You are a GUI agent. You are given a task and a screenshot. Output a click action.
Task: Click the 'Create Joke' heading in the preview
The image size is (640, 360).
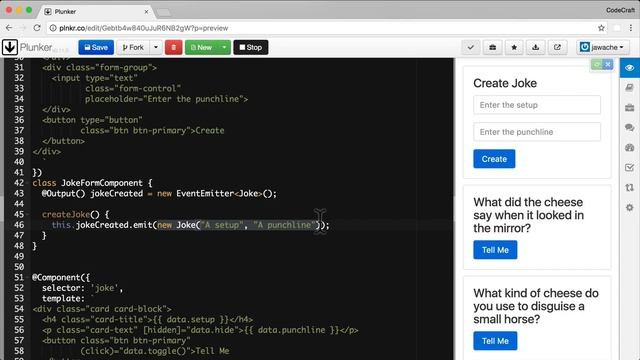(505, 83)
